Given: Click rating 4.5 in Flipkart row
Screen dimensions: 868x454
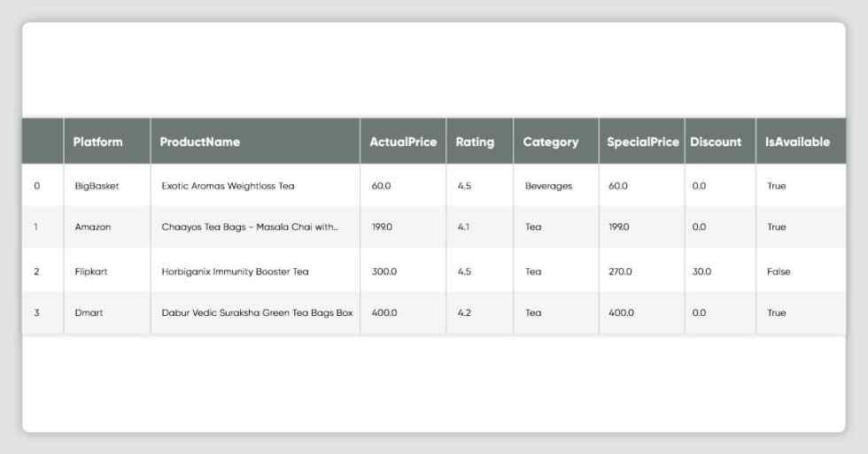Looking at the screenshot, I should 464,272.
